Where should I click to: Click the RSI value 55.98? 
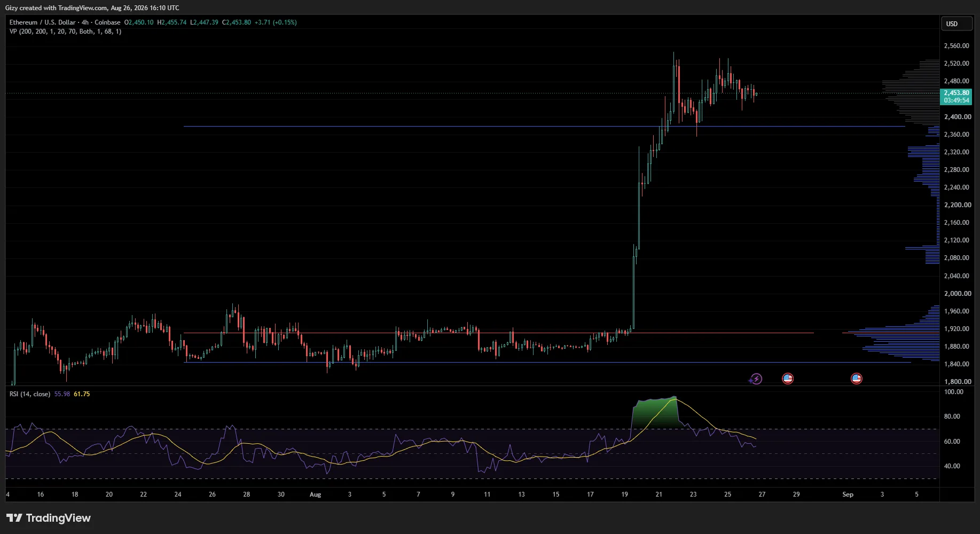coord(62,394)
